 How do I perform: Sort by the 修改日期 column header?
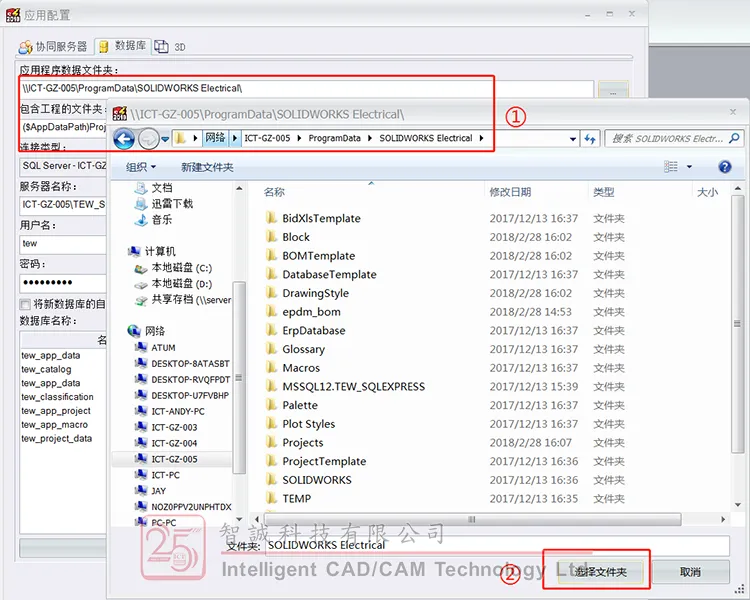[x=510, y=192]
